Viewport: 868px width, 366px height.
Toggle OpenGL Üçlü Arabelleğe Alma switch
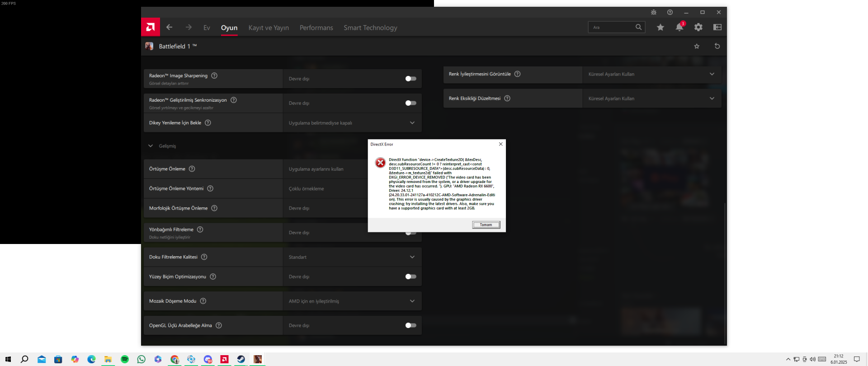(x=411, y=325)
